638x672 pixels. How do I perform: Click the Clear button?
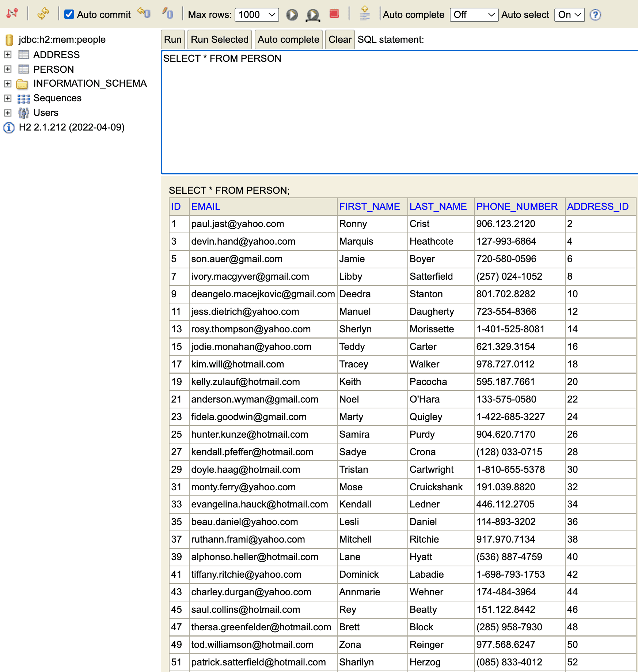click(339, 39)
